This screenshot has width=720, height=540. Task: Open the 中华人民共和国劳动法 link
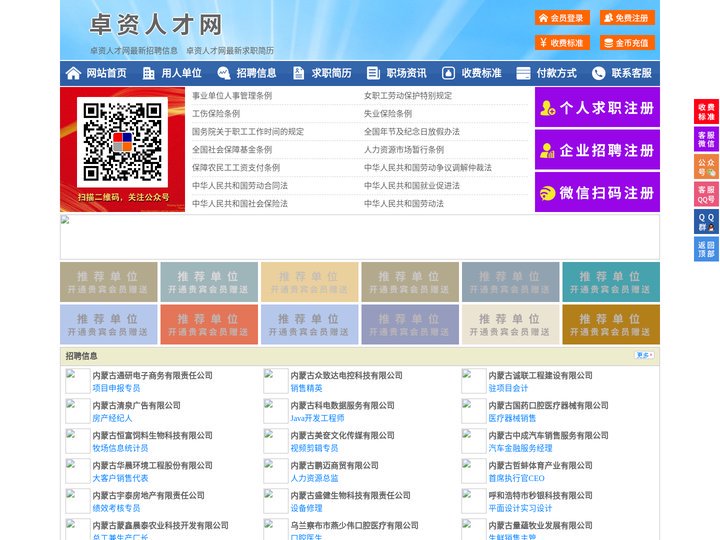coord(404,203)
